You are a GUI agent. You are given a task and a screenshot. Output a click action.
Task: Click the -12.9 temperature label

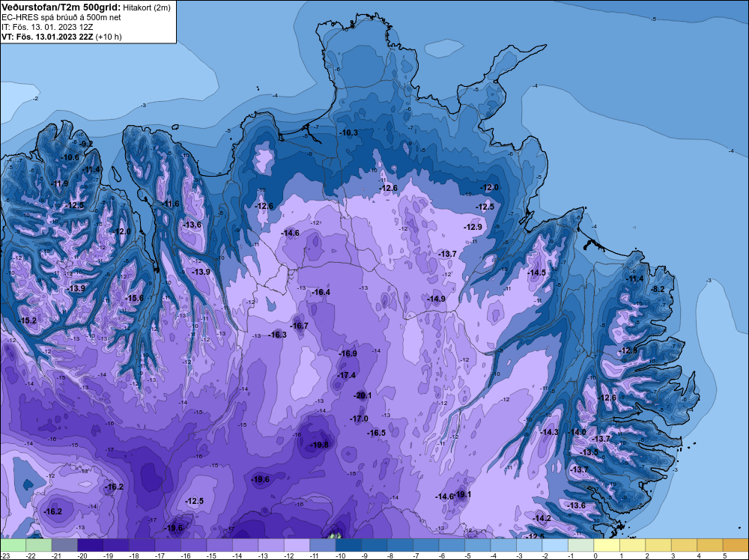click(x=473, y=228)
